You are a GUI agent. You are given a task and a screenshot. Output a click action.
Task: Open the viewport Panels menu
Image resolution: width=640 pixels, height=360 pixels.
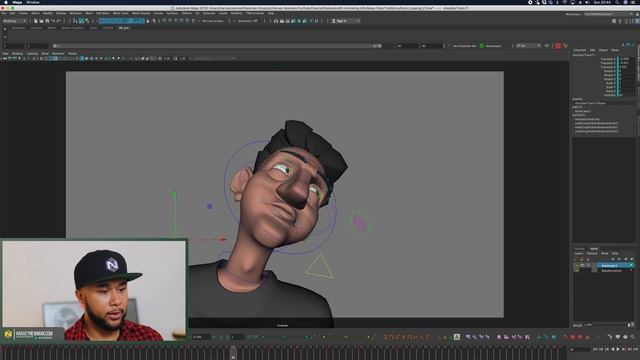[x=72, y=53]
